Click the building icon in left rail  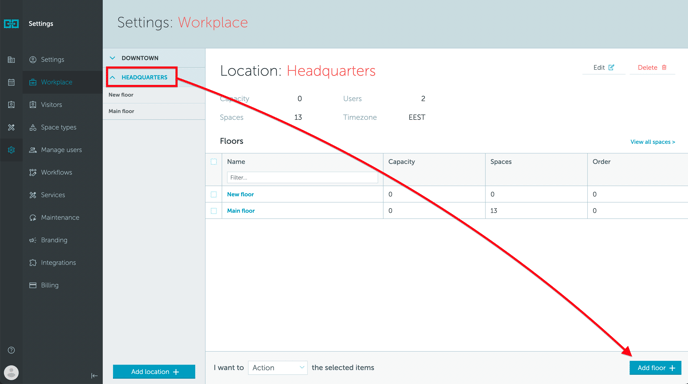click(x=11, y=60)
